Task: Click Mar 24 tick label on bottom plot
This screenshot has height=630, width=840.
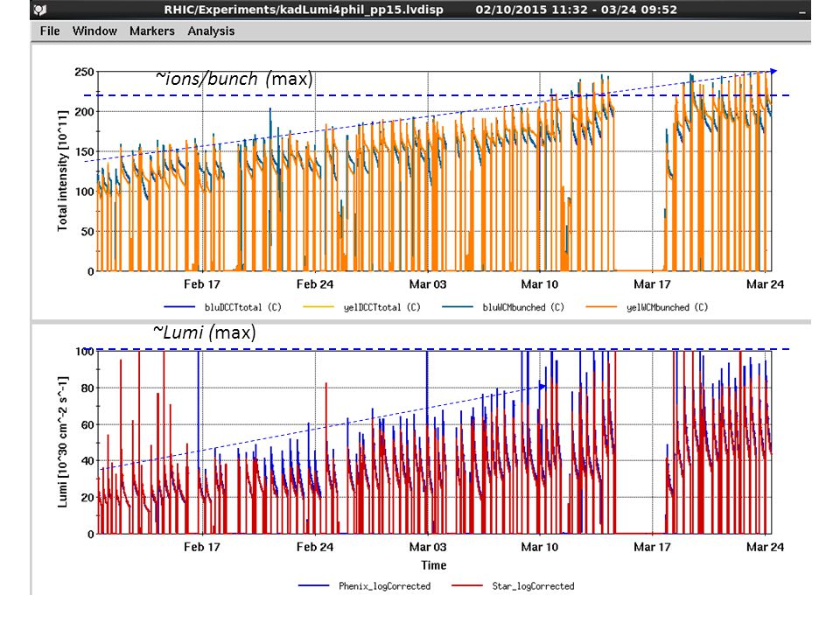Action: click(x=765, y=547)
